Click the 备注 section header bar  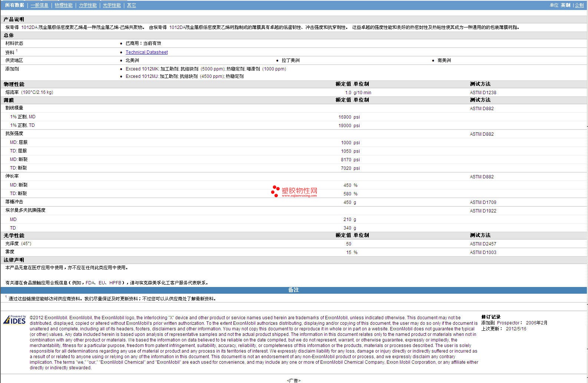pos(294,290)
